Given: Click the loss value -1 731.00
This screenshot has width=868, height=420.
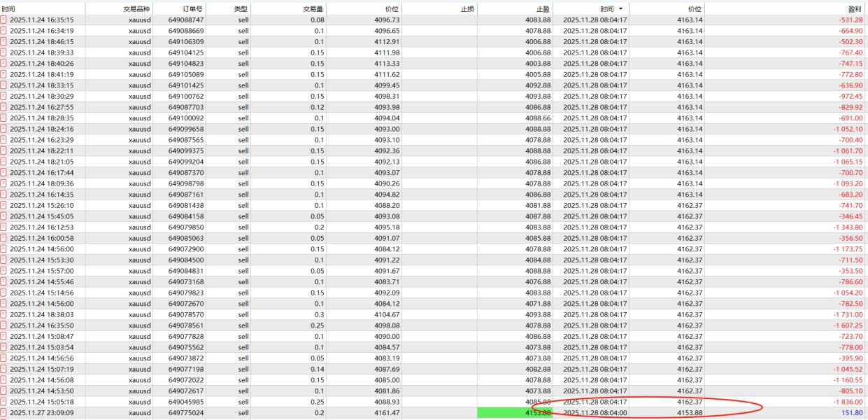Looking at the screenshot, I should 848,314.
